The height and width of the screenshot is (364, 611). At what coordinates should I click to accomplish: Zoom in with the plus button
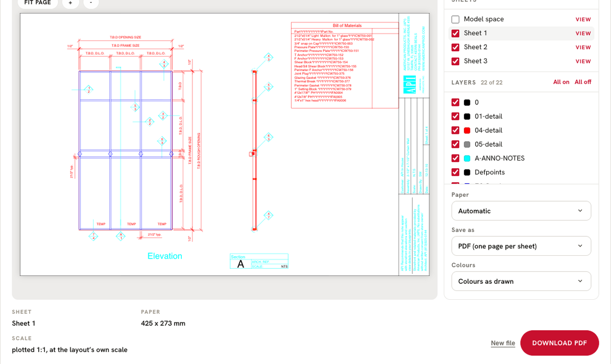[x=71, y=2]
